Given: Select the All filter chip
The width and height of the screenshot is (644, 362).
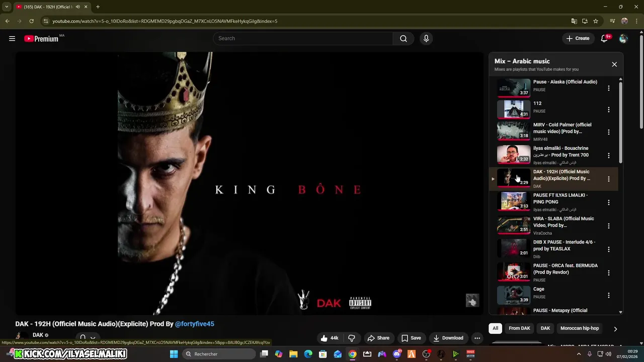Looking at the screenshot, I should pos(495,328).
